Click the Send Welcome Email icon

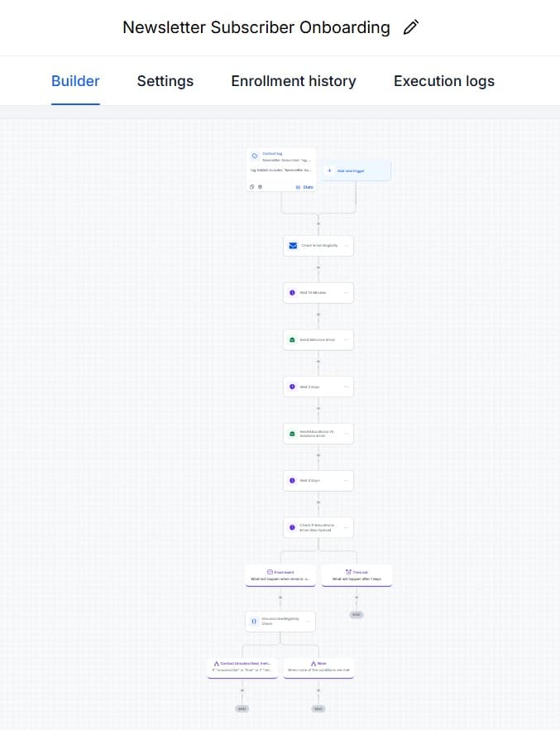click(292, 340)
